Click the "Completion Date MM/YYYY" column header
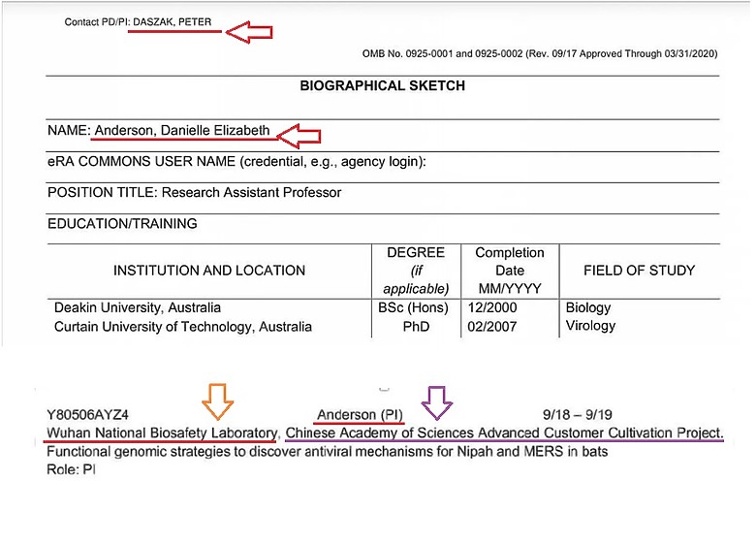756x545 pixels. tap(510, 271)
